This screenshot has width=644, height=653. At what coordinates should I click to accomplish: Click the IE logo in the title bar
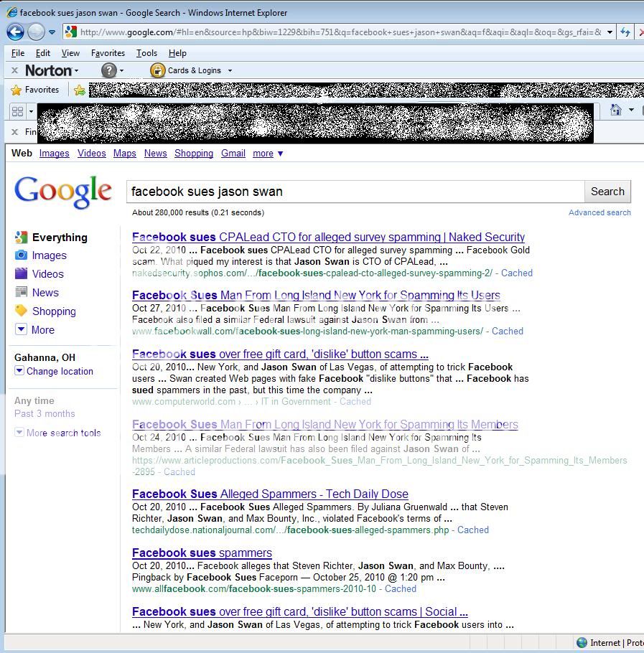pos(11,12)
